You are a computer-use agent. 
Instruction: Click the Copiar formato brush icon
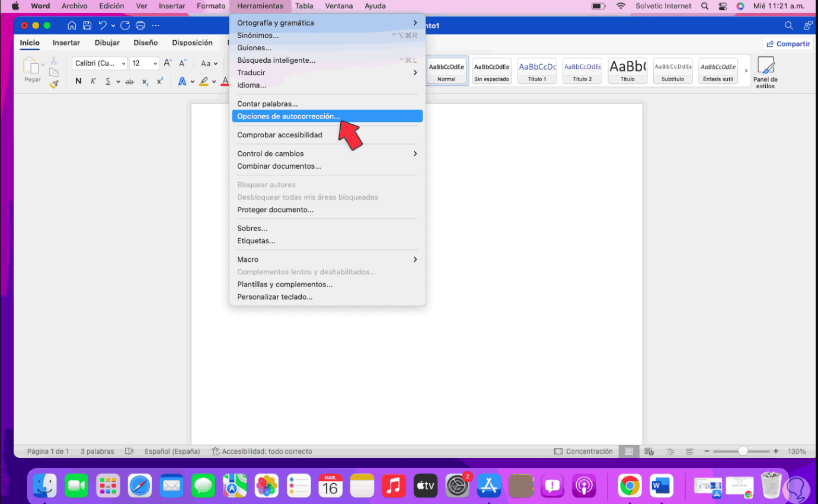point(54,84)
